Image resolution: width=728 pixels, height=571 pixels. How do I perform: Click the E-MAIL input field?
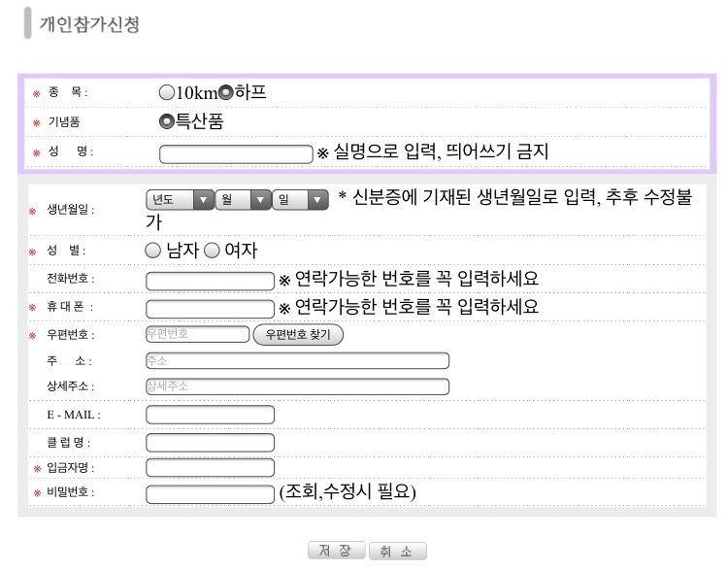pyautogui.click(x=210, y=415)
